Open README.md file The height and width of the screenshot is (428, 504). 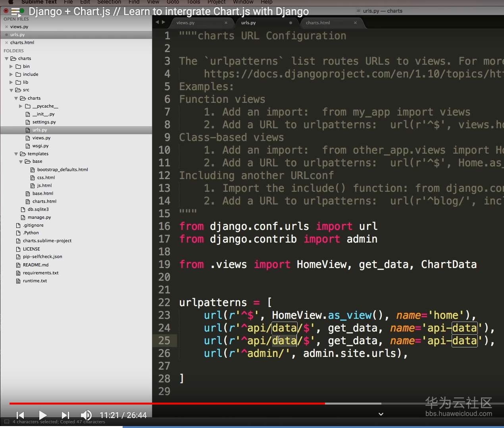pos(36,265)
